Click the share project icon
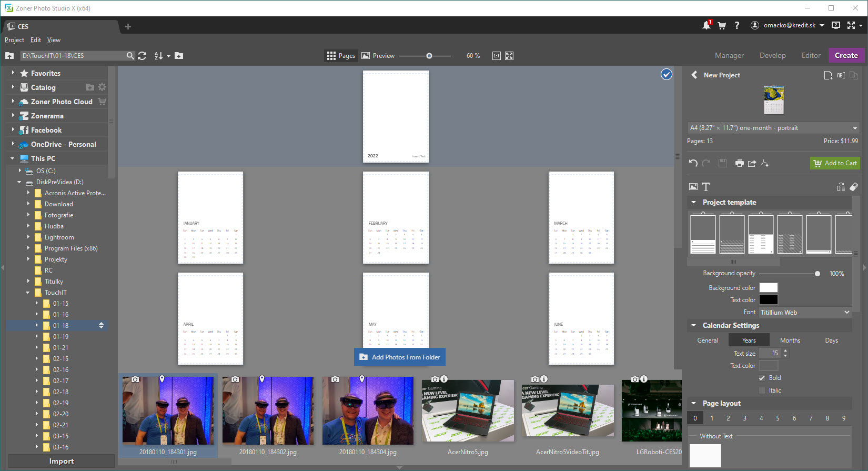Image resolution: width=868 pixels, height=471 pixels. click(752, 163)
